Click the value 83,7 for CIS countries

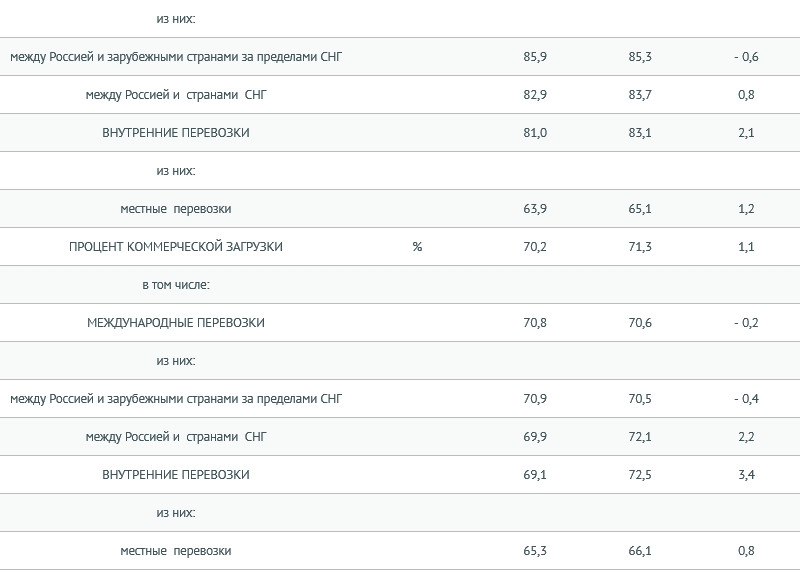tap(640, 94)
